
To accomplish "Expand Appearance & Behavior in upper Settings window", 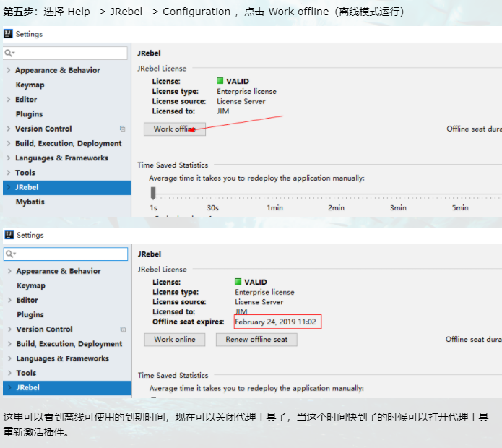I will pyautogui.click(x=8, y=70).
